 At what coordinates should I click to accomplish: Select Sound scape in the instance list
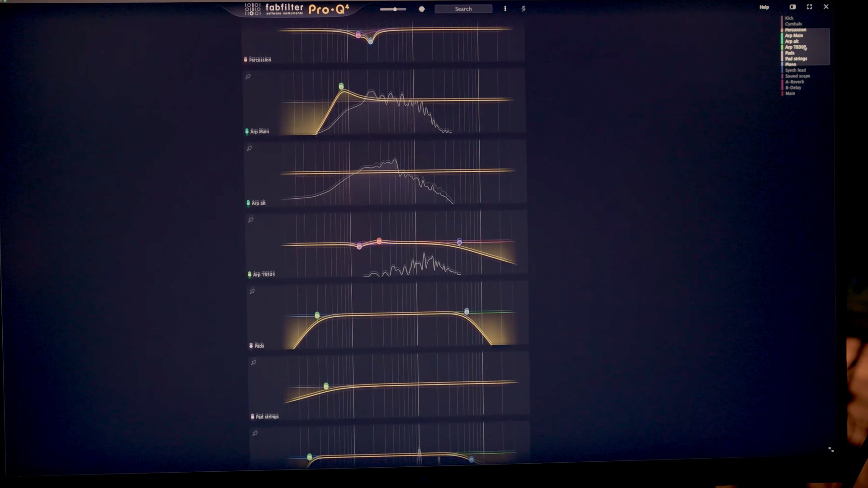point(797,76)
